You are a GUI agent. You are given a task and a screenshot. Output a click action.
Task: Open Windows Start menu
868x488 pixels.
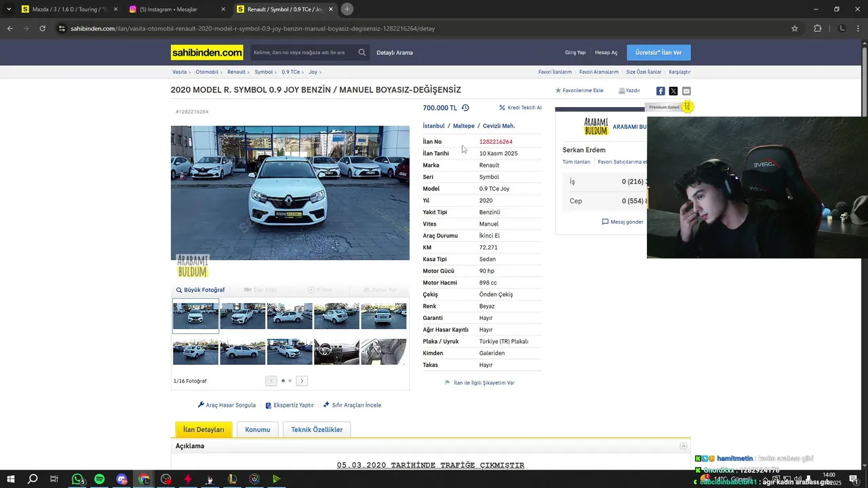point(11,479)
